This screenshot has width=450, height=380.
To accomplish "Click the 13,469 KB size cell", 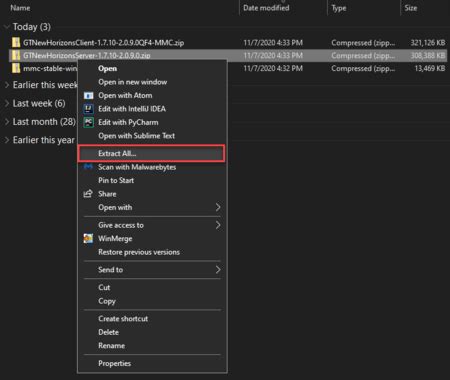I will click(x=430, y=68).
